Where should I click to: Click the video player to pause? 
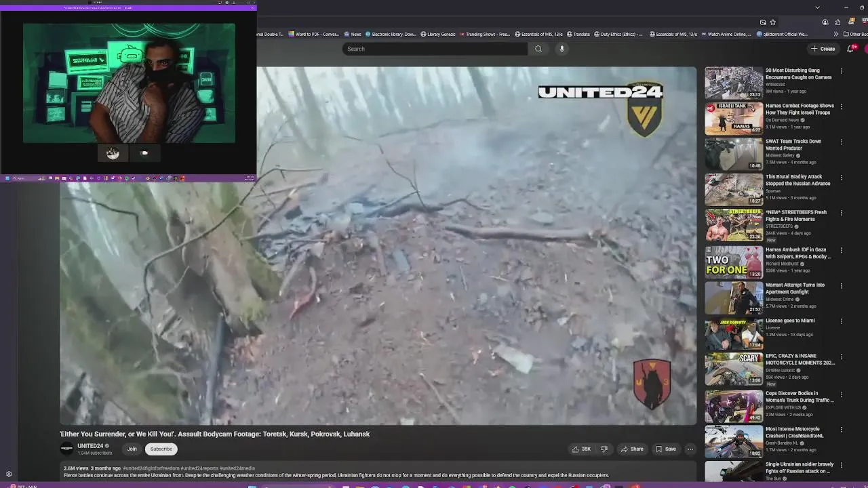[378, 245]
